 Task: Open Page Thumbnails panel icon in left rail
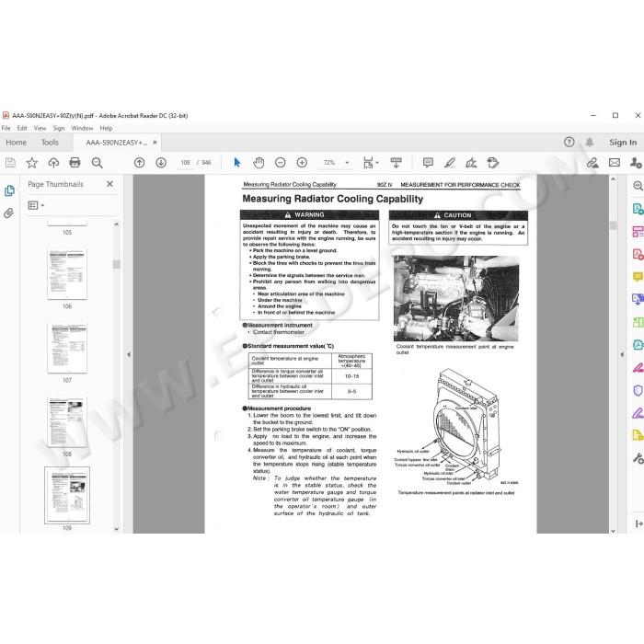[x=9, y=190]
